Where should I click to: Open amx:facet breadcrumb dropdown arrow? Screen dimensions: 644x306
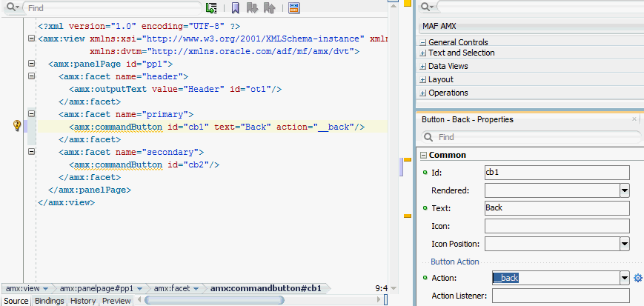[196, 289]
